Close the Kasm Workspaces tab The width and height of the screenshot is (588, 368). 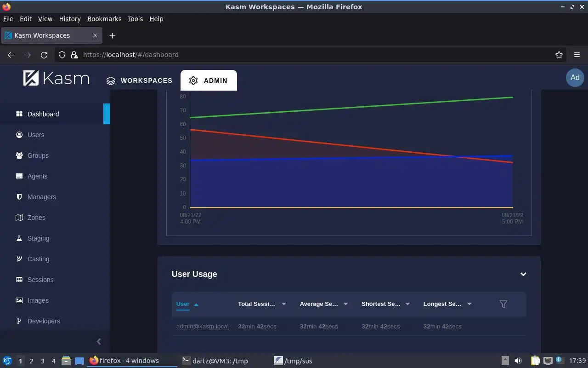(95, 35)
